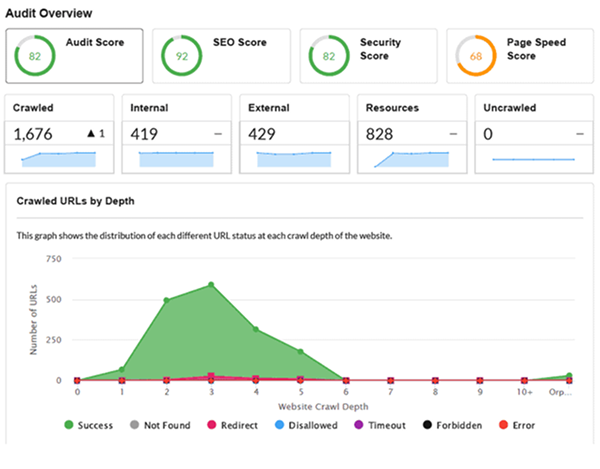The height and width of the screenshot is (469, 600).
Task: Toggle the Disallowed series in legend
Action: tap(307, 425)
